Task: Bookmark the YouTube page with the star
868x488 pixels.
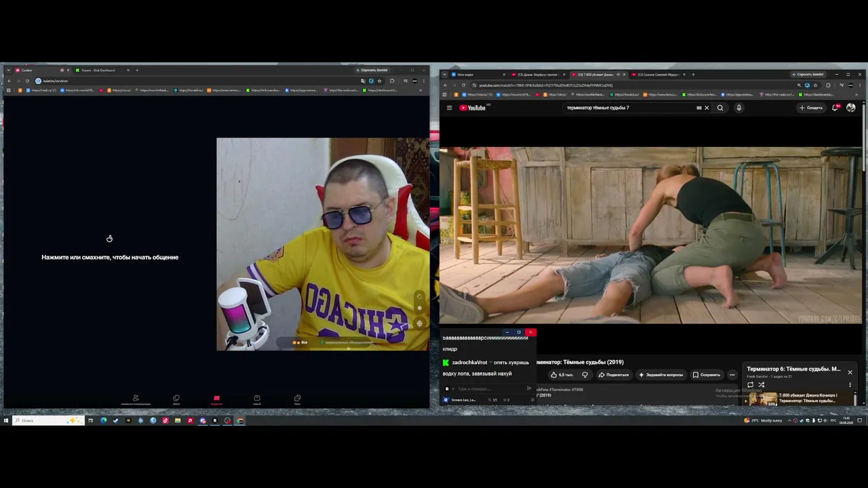Action: coord(815,85)
